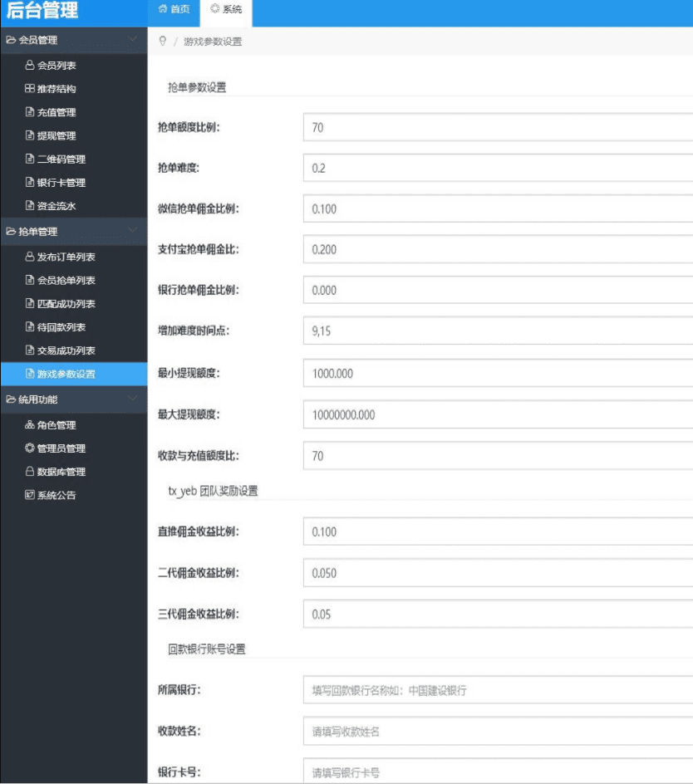Click the document icon beside 会员抢单列表
The image size is (693, 784).
(30, 280)
